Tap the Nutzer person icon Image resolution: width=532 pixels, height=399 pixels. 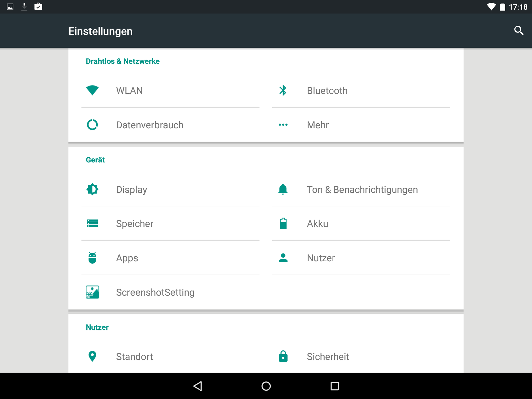283,258
